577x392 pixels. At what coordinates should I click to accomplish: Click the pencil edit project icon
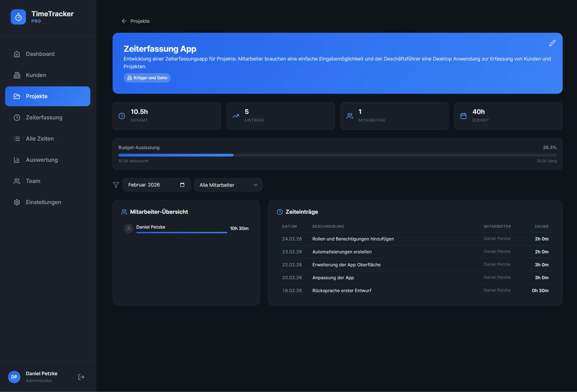click(x=552, y=43)
